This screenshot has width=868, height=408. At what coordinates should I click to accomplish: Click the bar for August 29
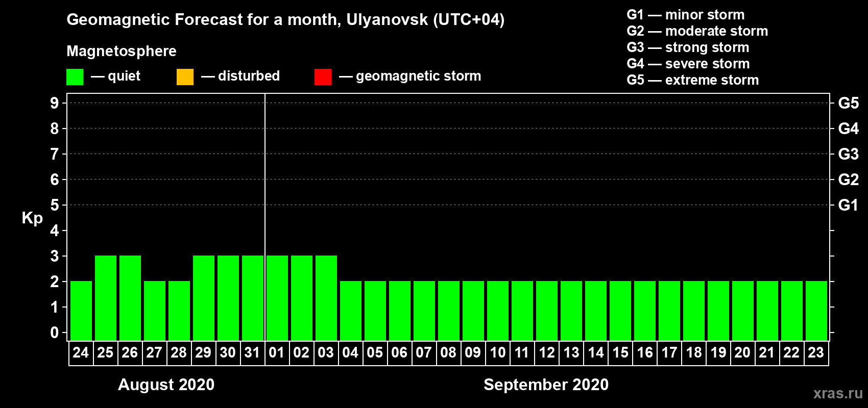pos(204,298)
